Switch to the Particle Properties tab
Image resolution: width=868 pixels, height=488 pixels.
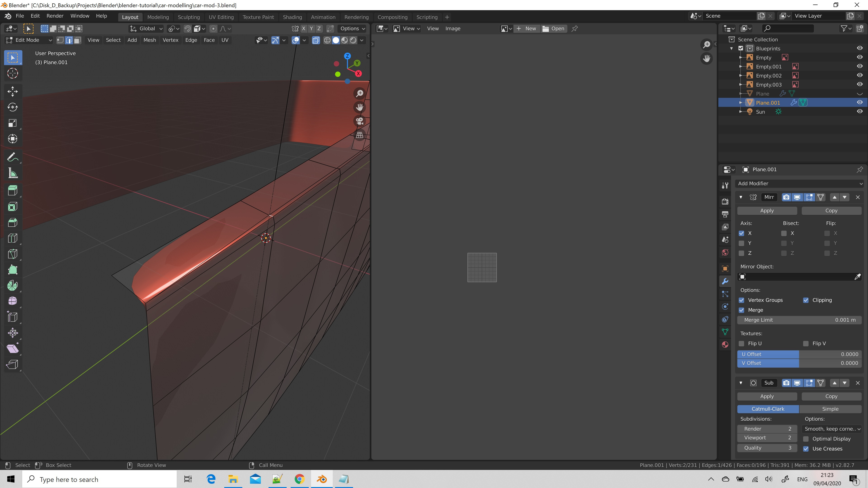(x=725, y=294)
